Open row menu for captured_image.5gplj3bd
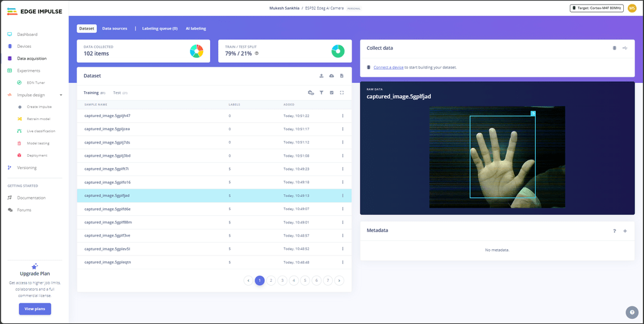 click(343, 155)
